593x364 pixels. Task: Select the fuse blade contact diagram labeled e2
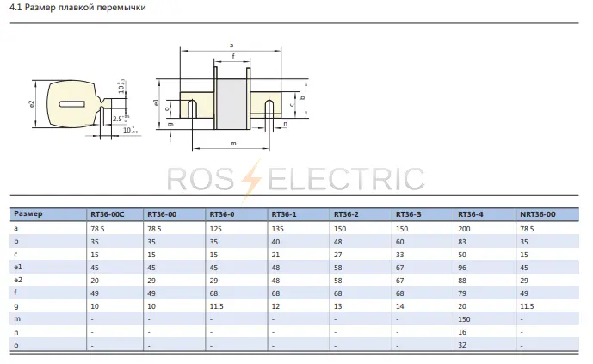click(x=84, y=108)
